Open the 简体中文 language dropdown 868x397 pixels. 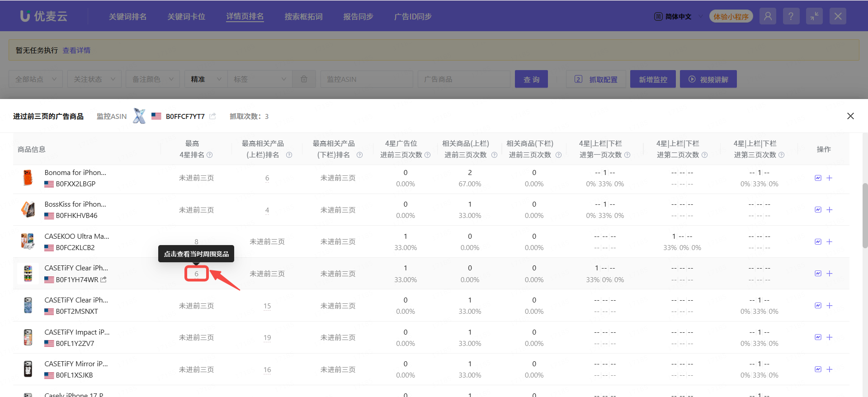(679, 17)
